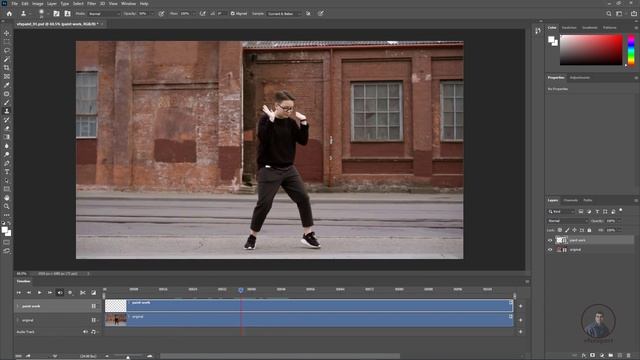This screenshot has height=360, width=640.
Task: Expand the paint work track in Timeline
Action: [18, 306]
